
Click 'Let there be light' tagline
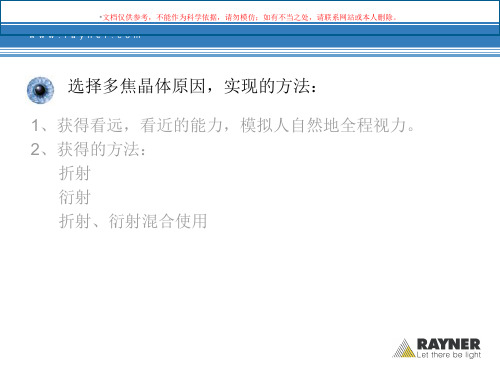[x=449, y=355]
